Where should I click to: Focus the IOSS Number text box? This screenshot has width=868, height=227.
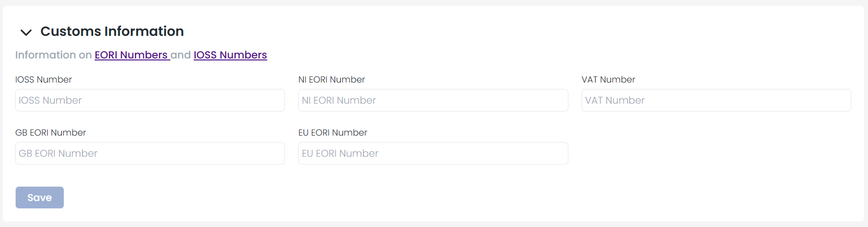click(150, 100)
